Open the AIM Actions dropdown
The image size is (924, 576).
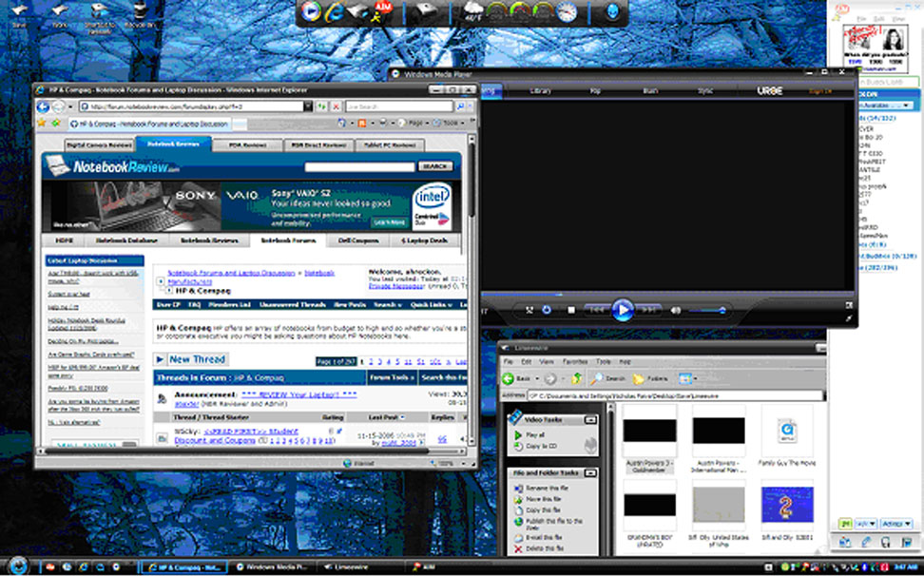point(896,524)
